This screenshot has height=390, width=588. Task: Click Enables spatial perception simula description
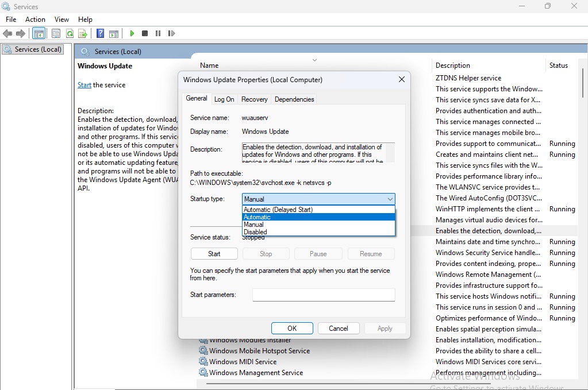coord(488,329)
